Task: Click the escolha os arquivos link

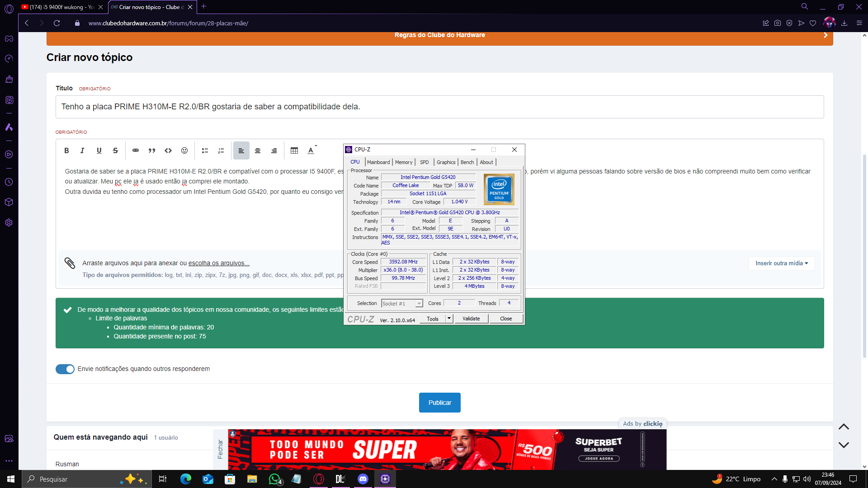Action: [x=219, y=263]
